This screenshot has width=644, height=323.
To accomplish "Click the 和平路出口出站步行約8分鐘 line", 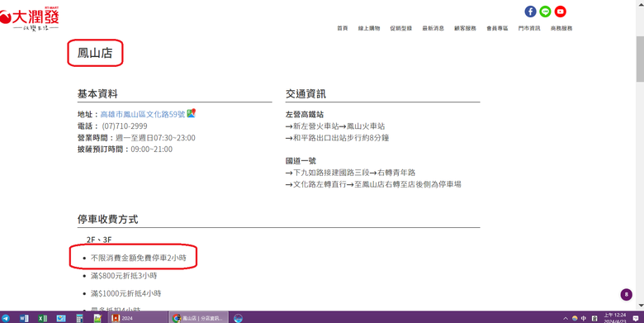I will [337, 138].
